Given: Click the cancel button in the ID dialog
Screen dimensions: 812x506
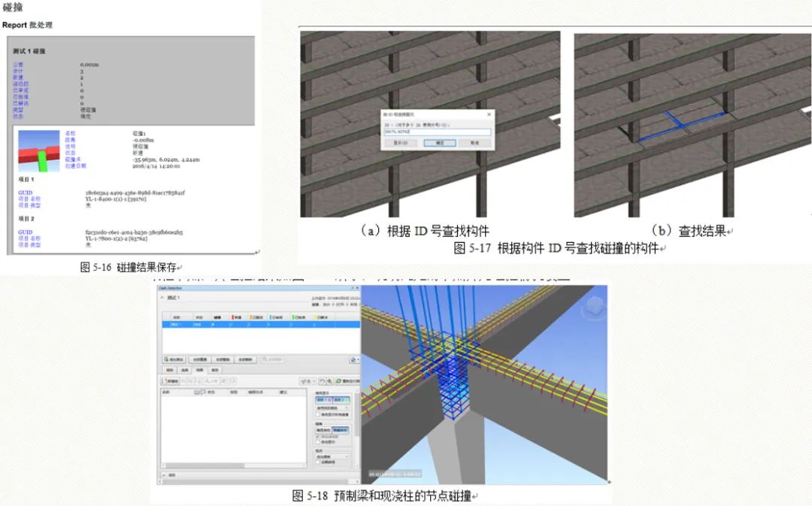Looking at the screenshot, I should tap(474, 142).
